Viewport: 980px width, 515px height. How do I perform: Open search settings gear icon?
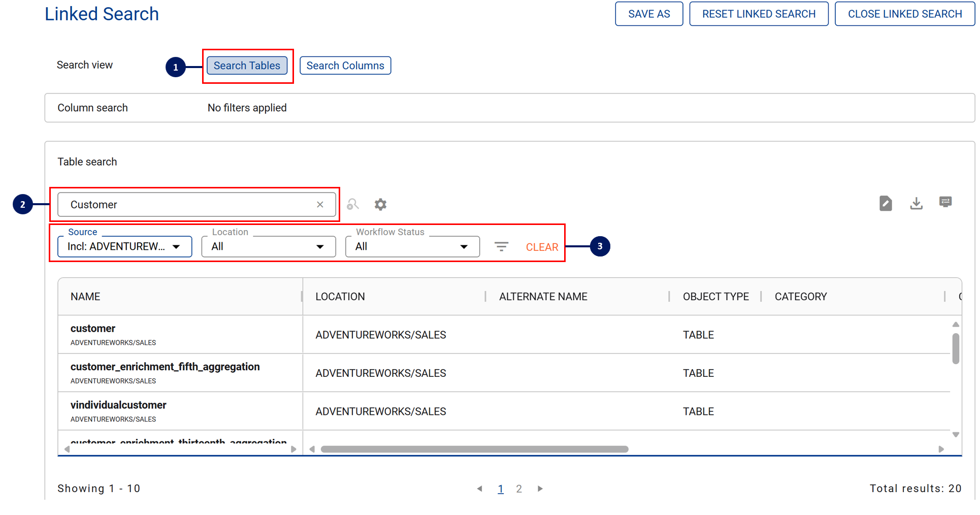tap(380, 204)
